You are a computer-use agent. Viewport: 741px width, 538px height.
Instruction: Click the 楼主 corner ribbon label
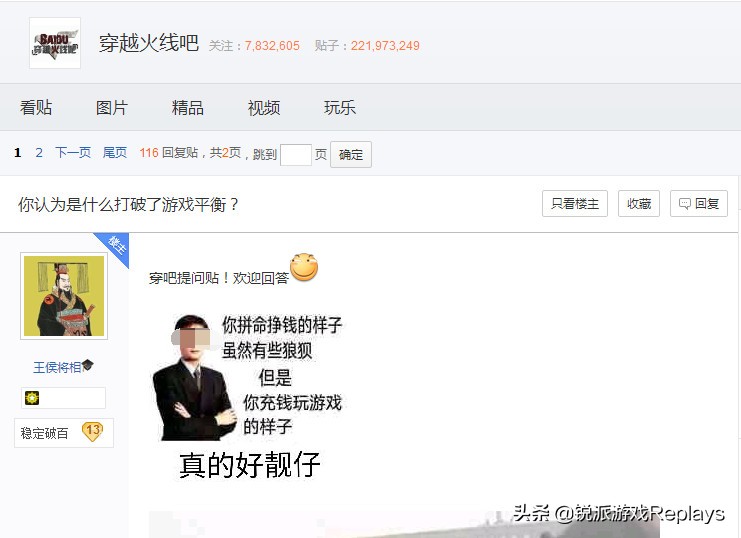click(x=117, y=245)
